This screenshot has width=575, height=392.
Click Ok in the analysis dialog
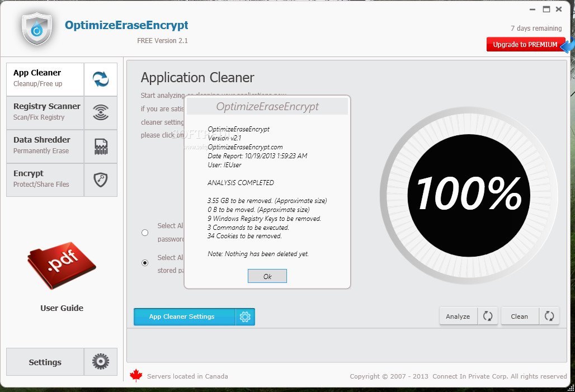[267, 276]
